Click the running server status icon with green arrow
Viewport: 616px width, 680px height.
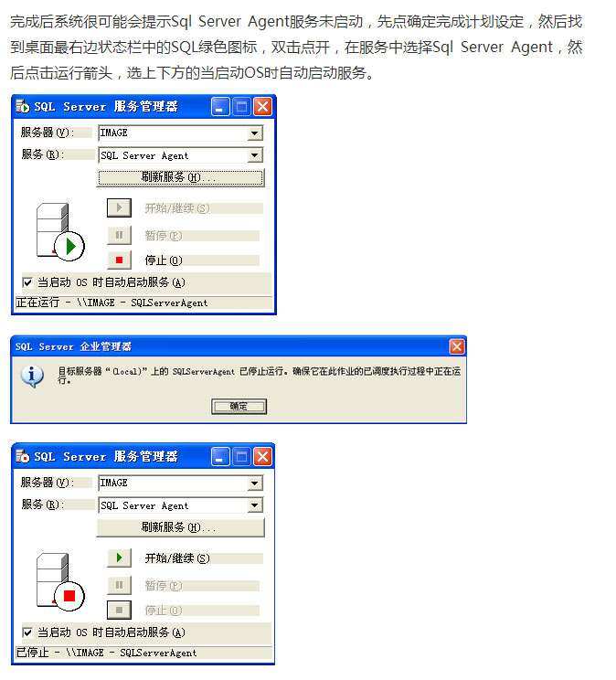click(60, 232)
